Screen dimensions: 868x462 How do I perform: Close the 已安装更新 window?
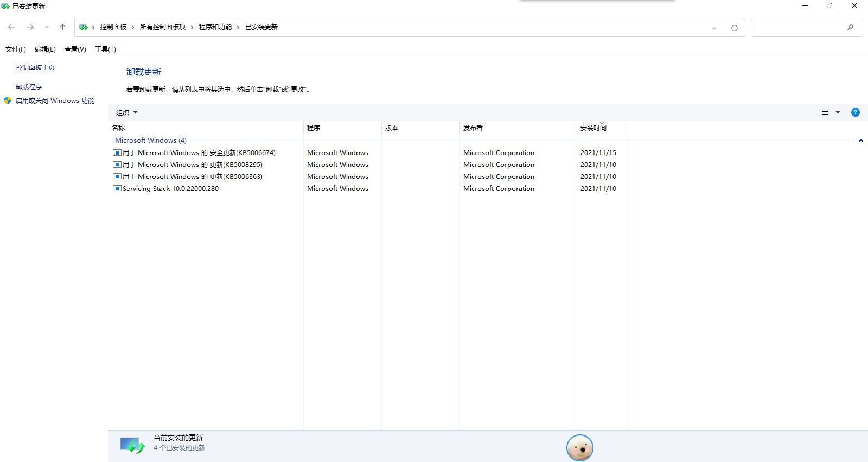[x=854, y=6]
